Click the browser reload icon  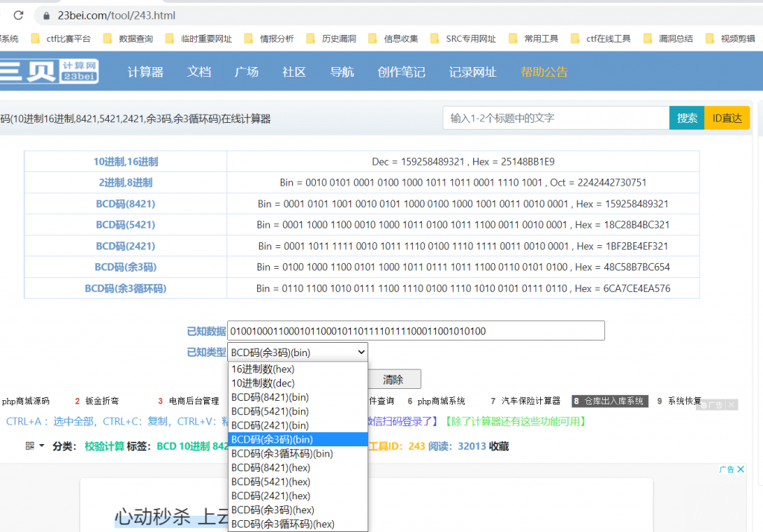click(x=19, y=15)
